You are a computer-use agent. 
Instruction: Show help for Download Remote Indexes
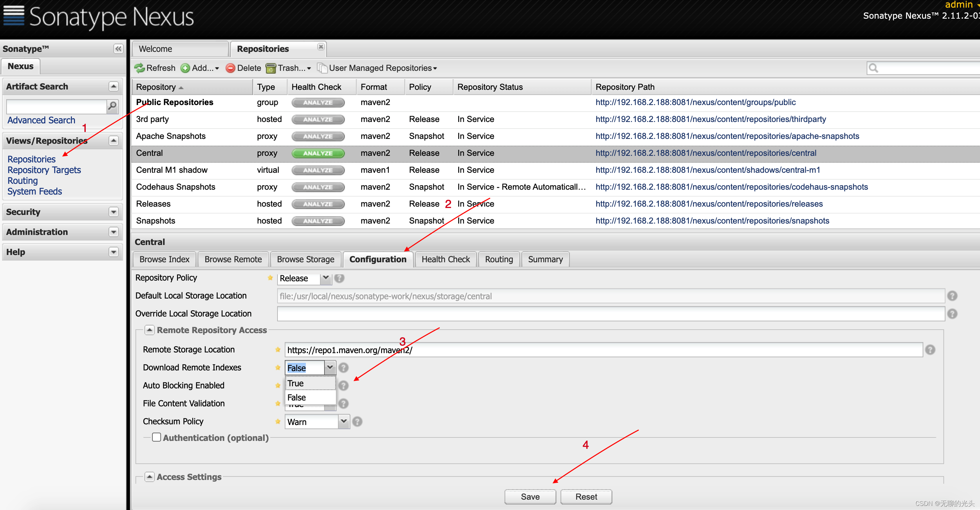click(x=343, y=368)
